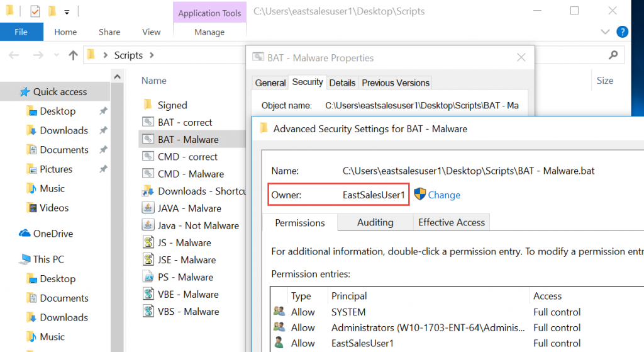Close the BAT - Malware Properties dialog
The image size is (644, 352).
(x=521, y=57)
